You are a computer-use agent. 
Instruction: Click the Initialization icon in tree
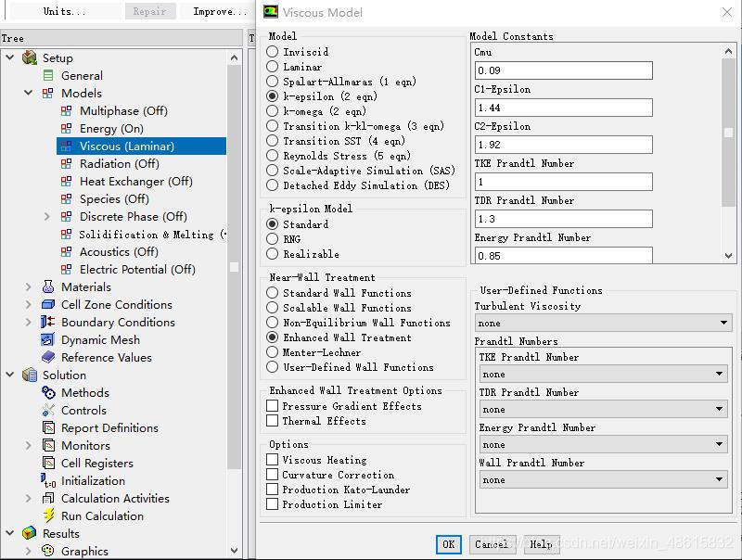tap(48, 481)
